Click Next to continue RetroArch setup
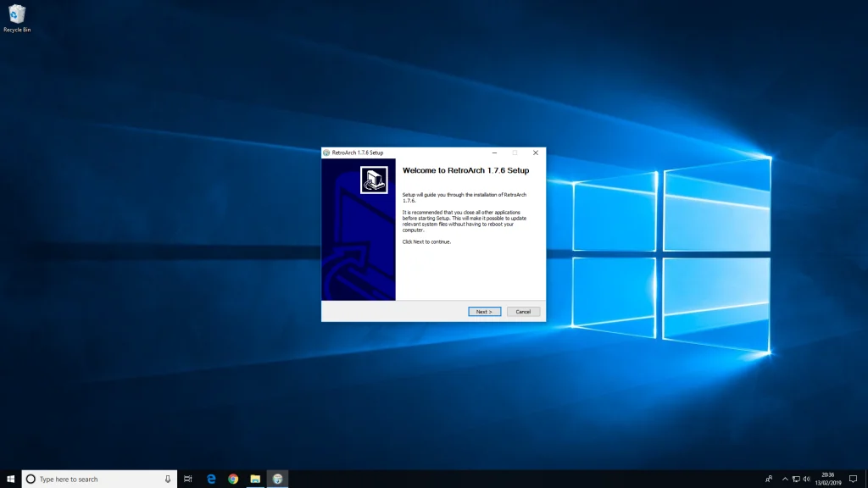This screenshot has height=488, width=868. [x=484, y=312]
